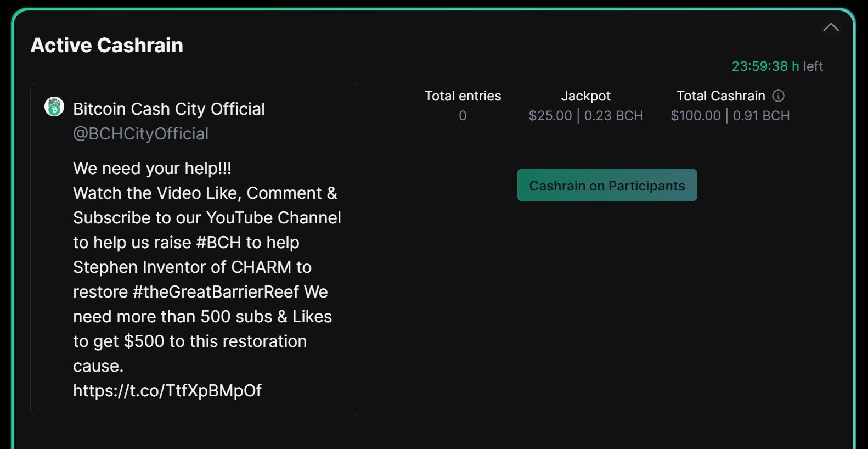Select the Jackpot label

(585, 96)
